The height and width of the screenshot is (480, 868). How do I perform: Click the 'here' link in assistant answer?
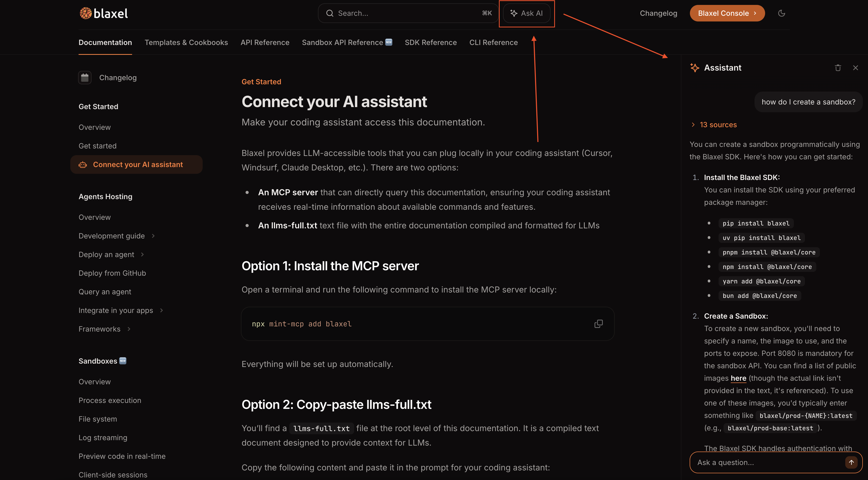point(738,378)
